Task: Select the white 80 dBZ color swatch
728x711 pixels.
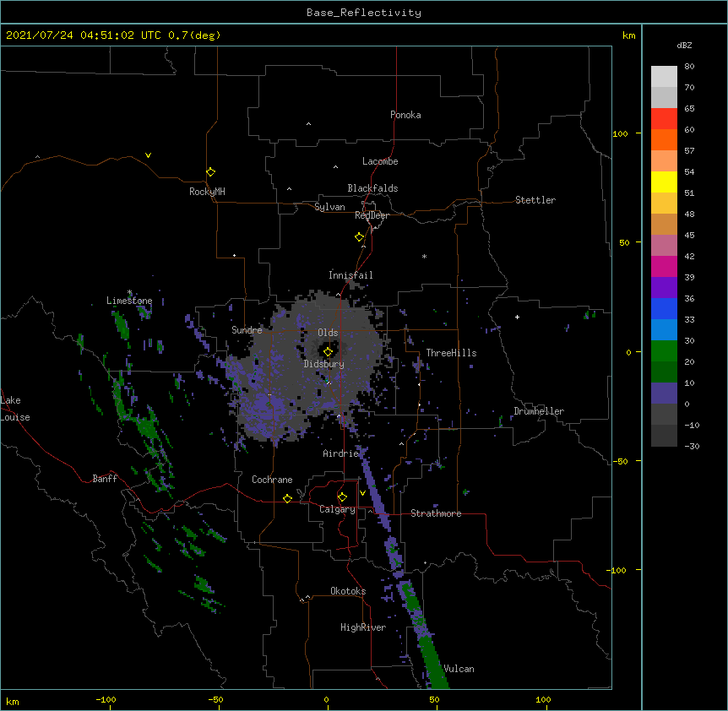Action: pos(664,77)
